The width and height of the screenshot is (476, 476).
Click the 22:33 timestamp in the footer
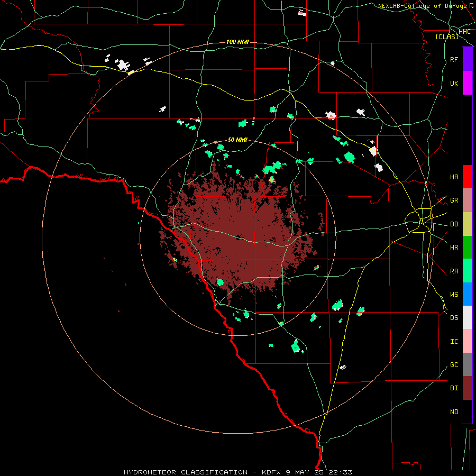pyautogui.click(x=342, y=472)
